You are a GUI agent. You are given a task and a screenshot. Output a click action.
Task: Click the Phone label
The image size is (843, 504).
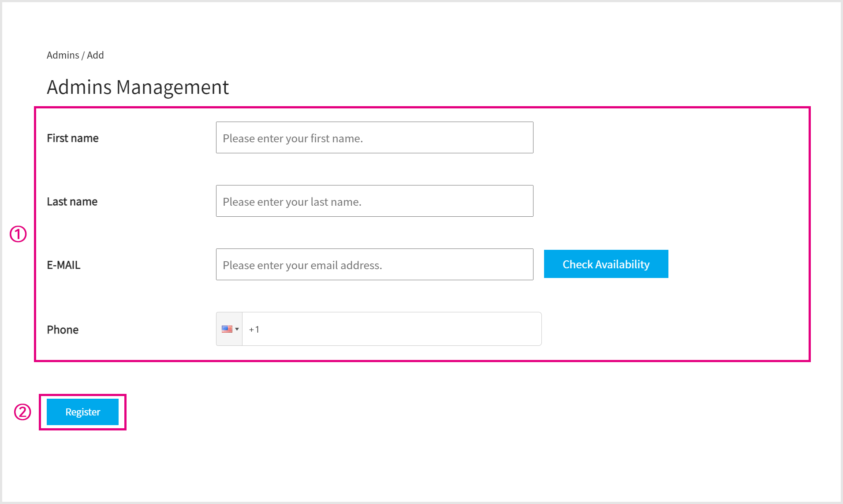pos(63,330)
